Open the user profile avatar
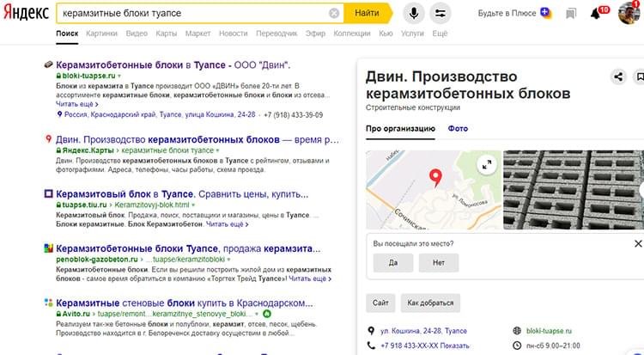This screenshot has height=355, width=644. pos(629,13)
